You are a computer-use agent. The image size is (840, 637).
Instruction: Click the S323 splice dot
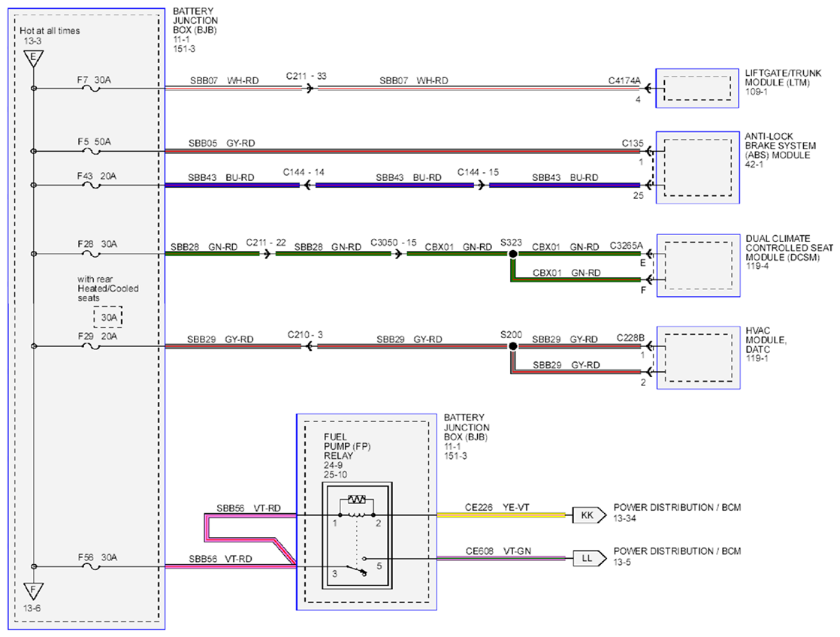[x=512, y=254]
